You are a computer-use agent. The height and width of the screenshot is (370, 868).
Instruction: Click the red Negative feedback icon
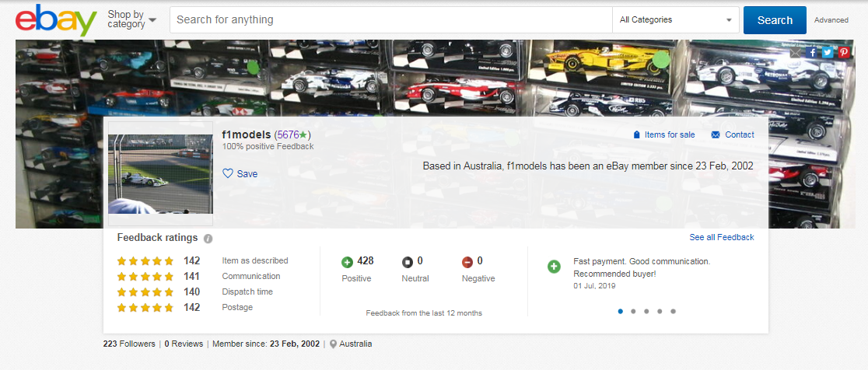point(467,262)
